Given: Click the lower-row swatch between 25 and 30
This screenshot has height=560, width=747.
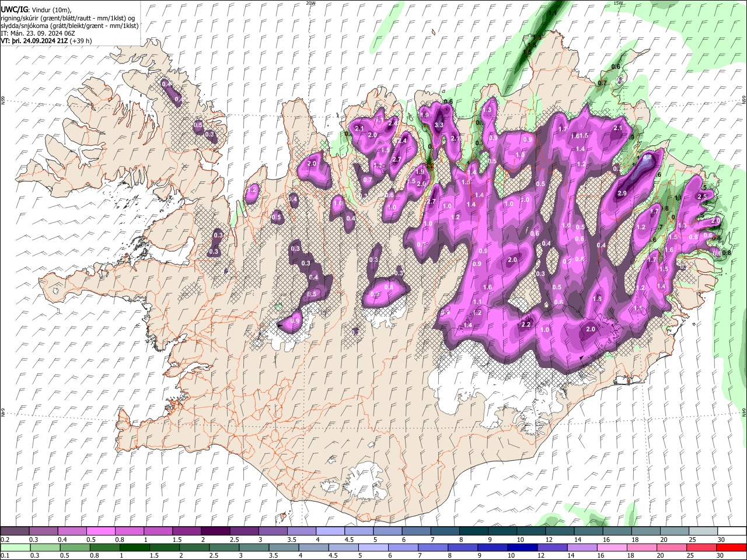Looking at the screenshot, I should click(700, 547).
